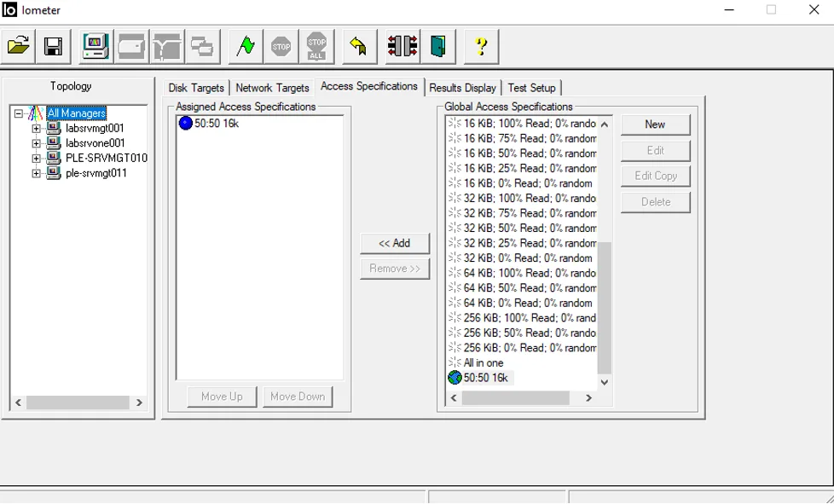The width and height of the screenshot is (834, 504).
Task: Create a New access specification
Action: (x=655, y=125)
